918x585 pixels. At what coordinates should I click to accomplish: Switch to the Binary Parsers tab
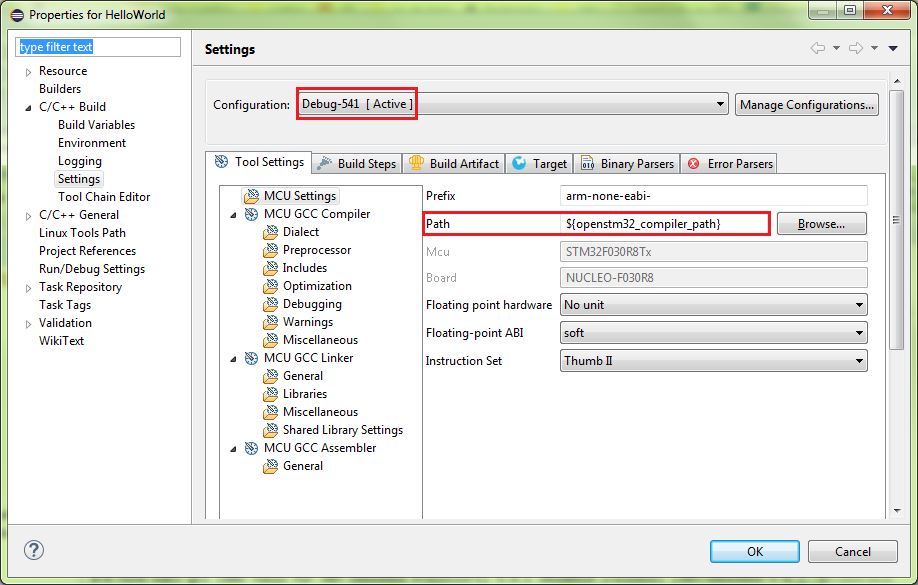pyautogui.click(x=626, y=163)
